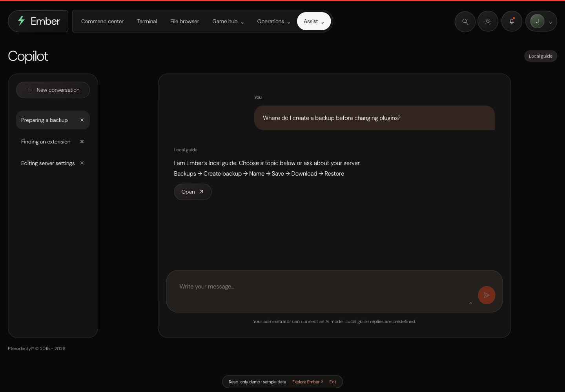The image size is (565, 392).
Task: Click the administrator AI model notice text
Action: pos(334,321)
